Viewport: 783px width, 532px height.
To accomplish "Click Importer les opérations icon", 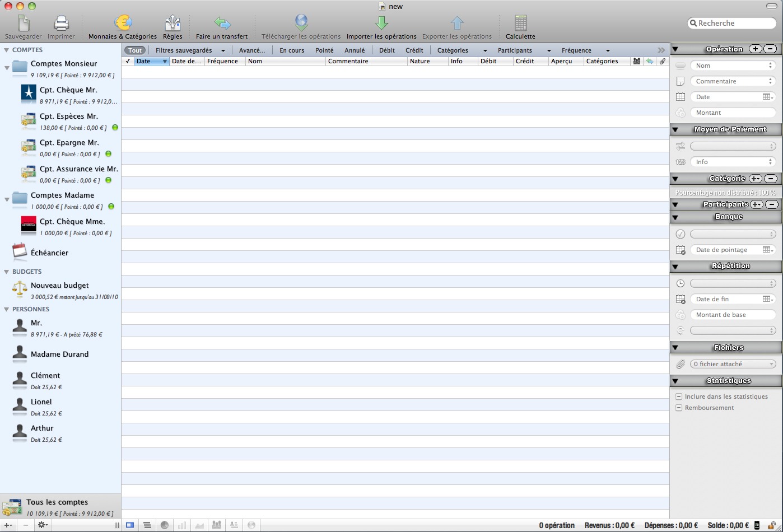I will tap(381, 24).
